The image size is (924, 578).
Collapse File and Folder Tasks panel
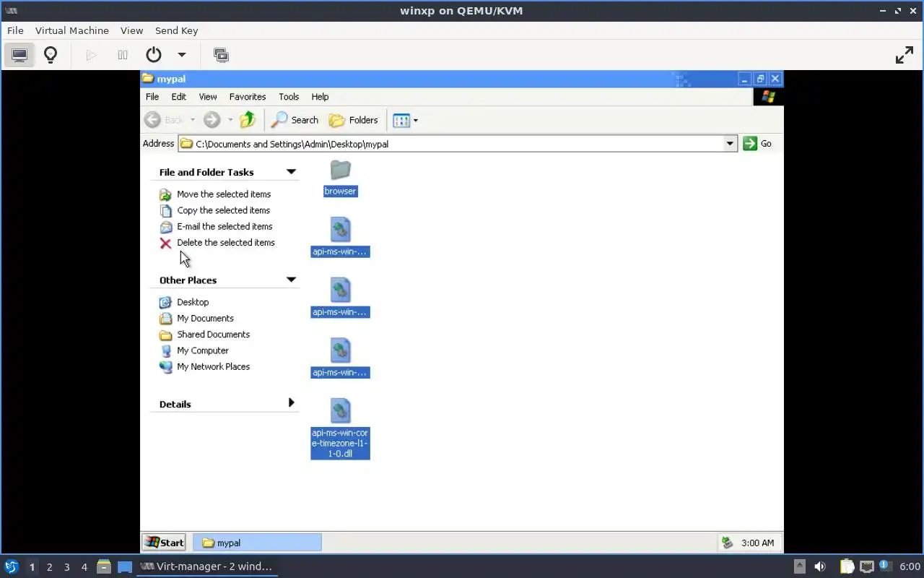coord(291,172)
